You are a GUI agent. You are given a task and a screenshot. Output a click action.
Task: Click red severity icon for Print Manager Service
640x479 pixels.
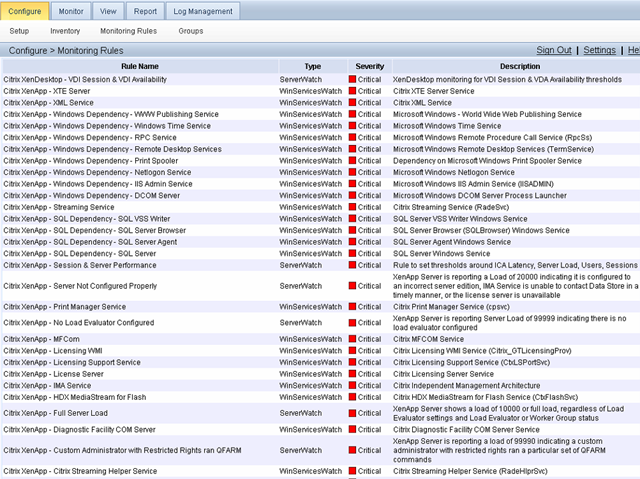coord(352,306)
